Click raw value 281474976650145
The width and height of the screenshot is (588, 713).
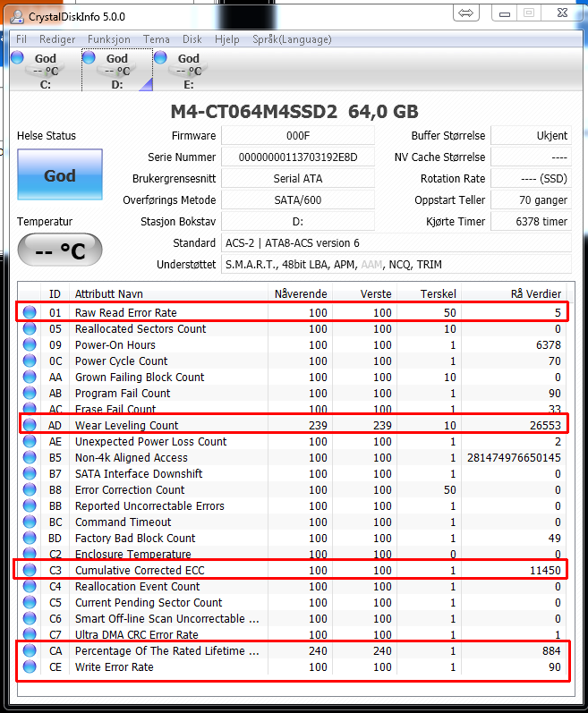tap(514, 457)
